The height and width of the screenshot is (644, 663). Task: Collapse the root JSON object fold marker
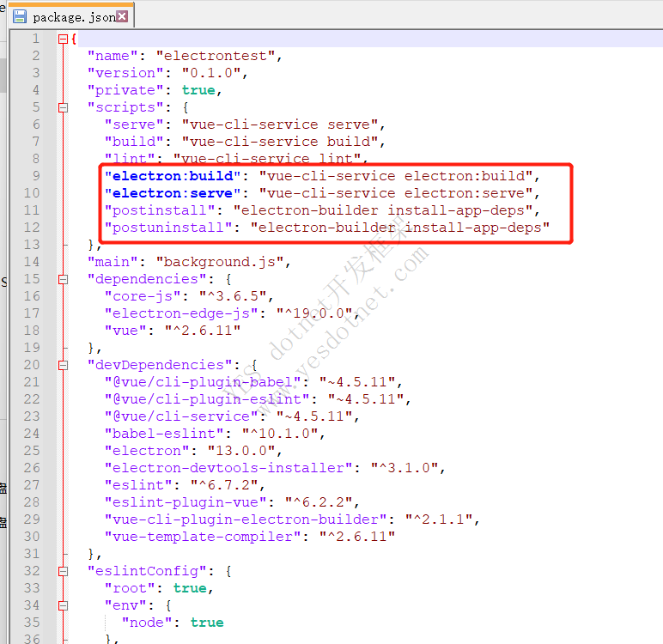tap(63, 39)
